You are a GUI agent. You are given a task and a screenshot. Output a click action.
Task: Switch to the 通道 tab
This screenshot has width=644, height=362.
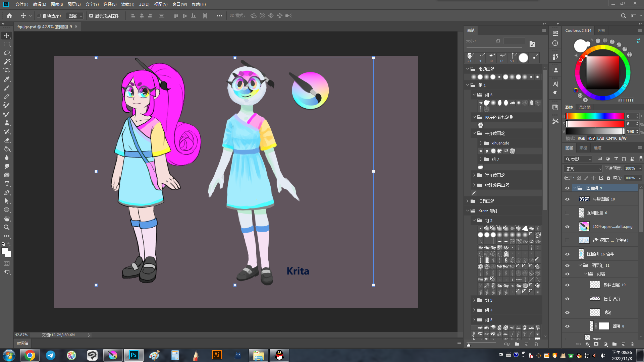(x=597, y=148)
